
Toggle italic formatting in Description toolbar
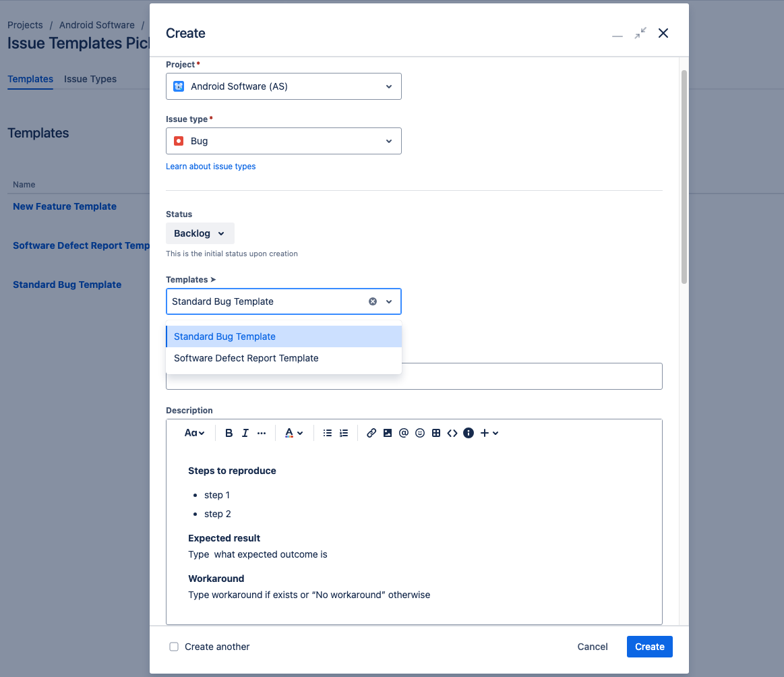point(245,433)
